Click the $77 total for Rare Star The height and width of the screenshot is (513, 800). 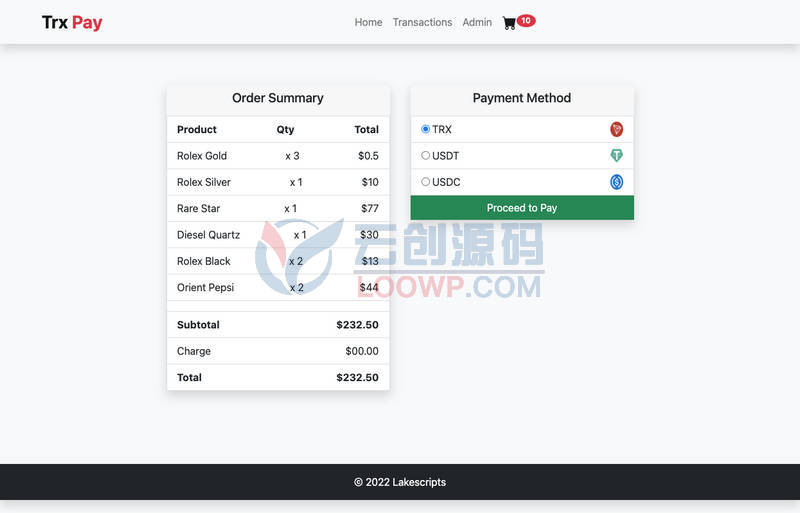click(369, 208)
